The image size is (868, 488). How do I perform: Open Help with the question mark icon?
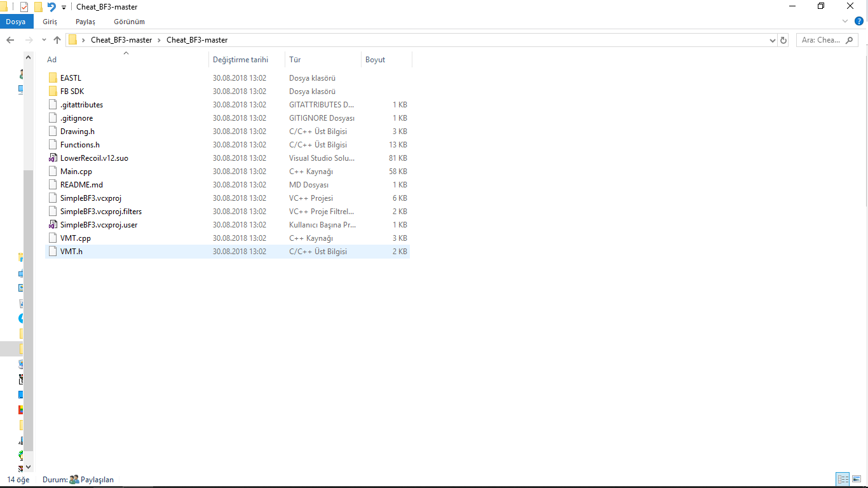859,21
